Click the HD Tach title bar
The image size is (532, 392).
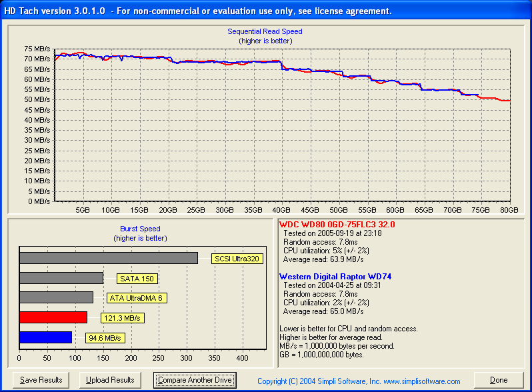coord(266,11)
